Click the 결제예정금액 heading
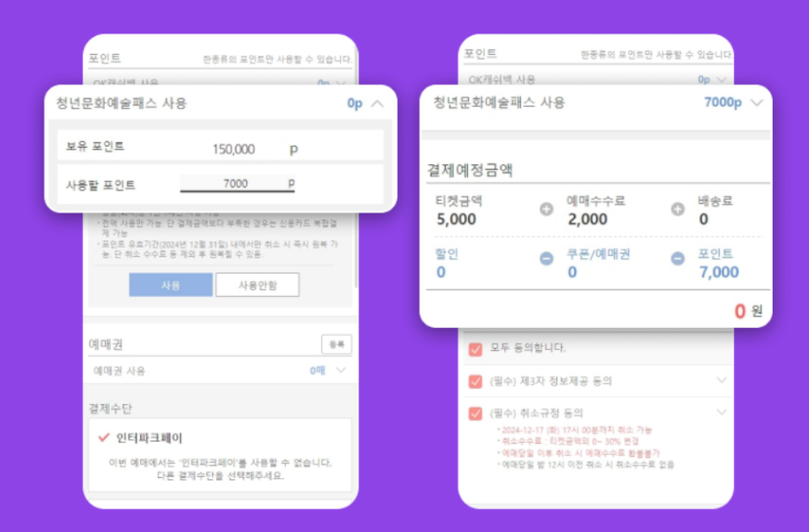Viewport: 809px width, 532px height. click(x=469, y=170)
